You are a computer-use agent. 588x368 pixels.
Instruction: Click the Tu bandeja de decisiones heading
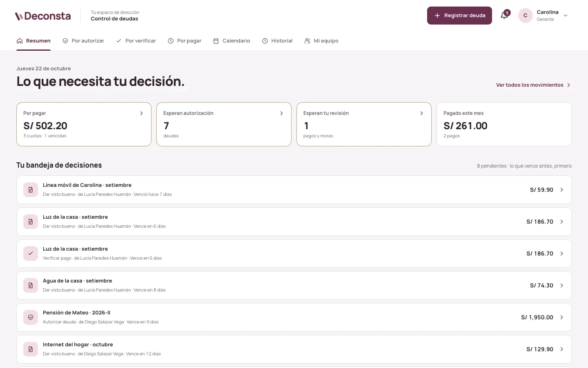[59, 165]
